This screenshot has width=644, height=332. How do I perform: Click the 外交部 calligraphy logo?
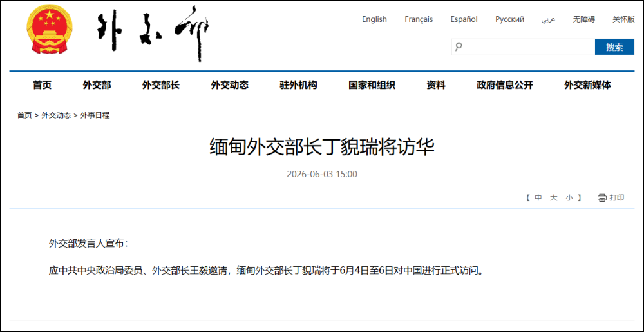pyautogui.click(x=153, y=34)
